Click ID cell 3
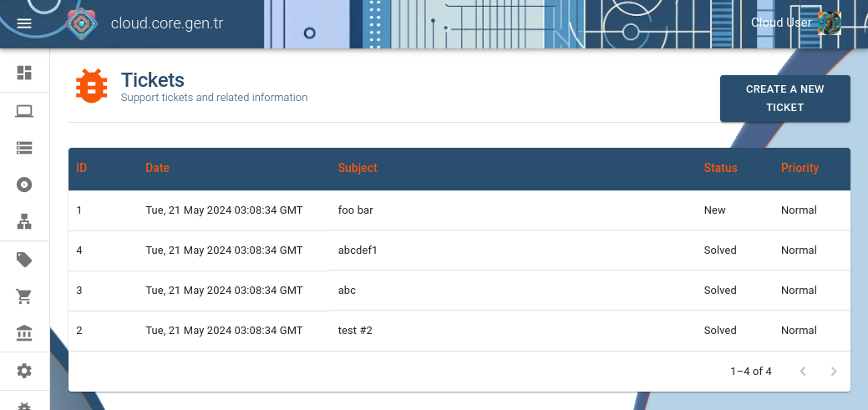868x410 pixels. click(x=79, y=290)
